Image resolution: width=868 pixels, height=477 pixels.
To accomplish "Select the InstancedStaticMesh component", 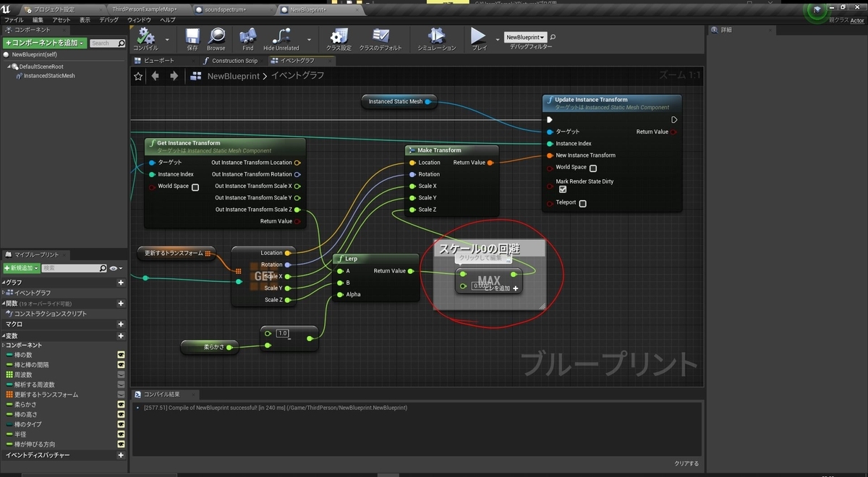I will point(49,76).
